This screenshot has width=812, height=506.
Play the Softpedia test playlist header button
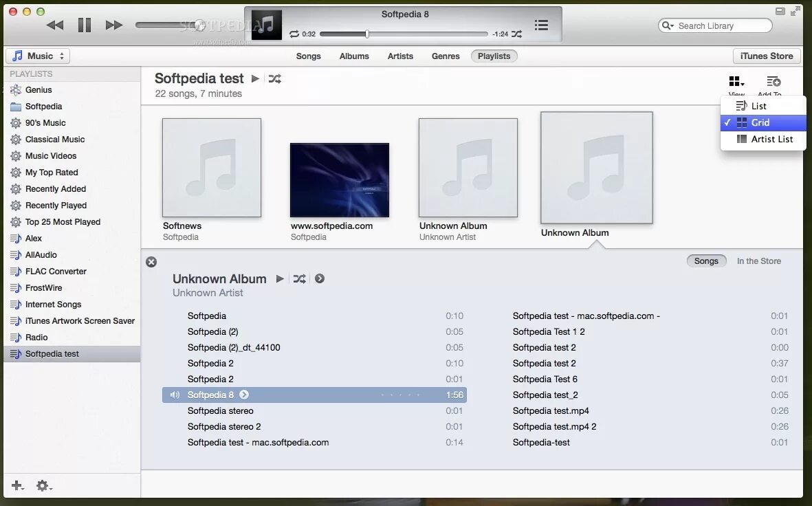point(255,79)
